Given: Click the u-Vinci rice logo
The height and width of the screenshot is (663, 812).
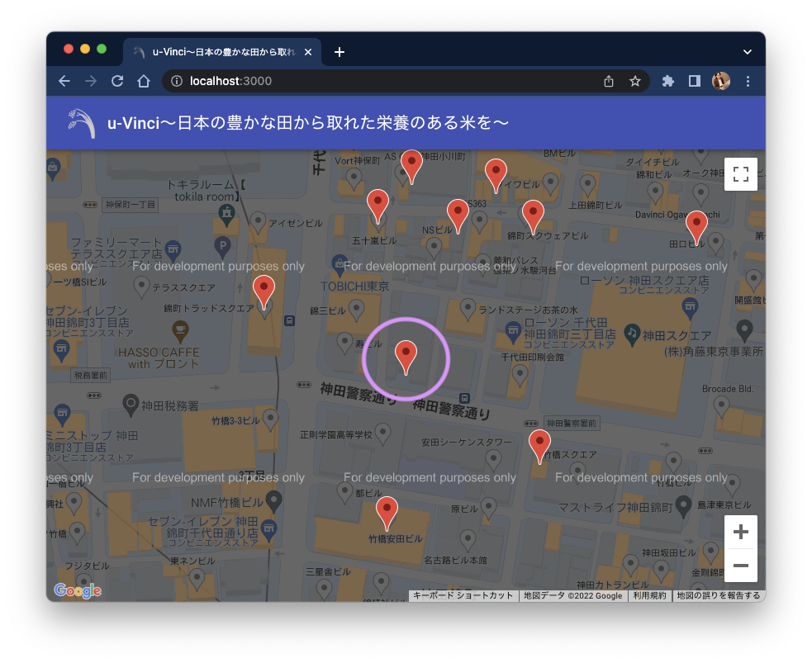Looking at the screenshot, I should (82, 123).
